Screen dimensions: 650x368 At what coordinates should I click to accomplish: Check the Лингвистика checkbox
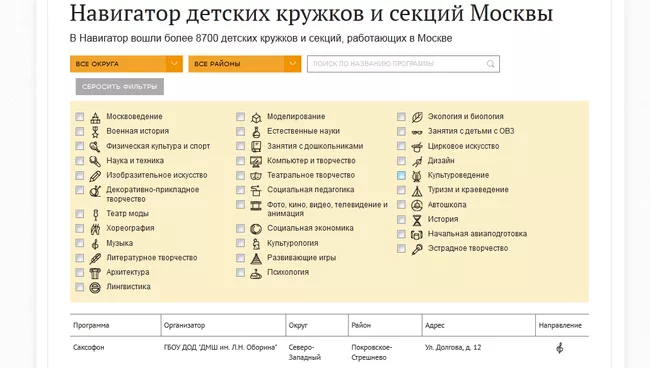point(80,287)
